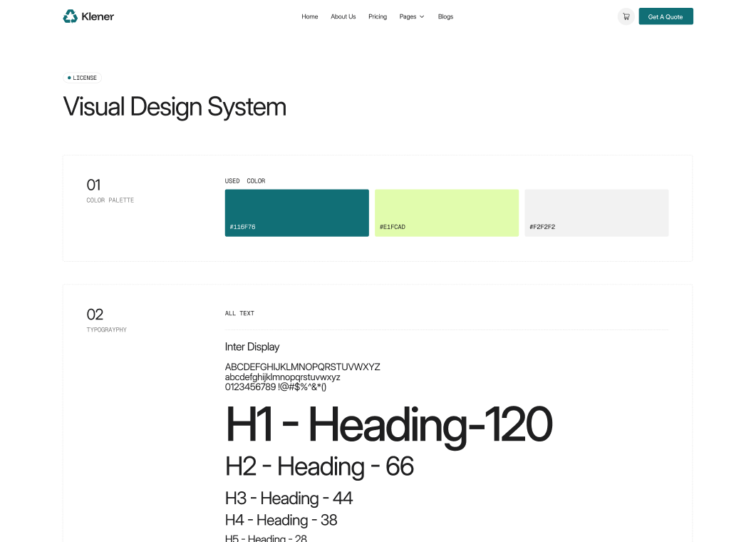This screenshot has height=542, width=756.
Task: Click the Inter Display font name
Action: tap(252, 347)
